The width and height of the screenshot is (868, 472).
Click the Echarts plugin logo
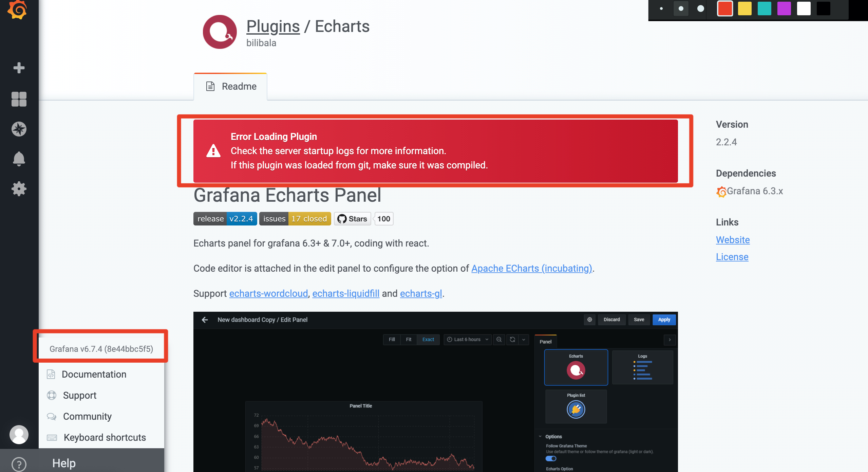(220, 32)
